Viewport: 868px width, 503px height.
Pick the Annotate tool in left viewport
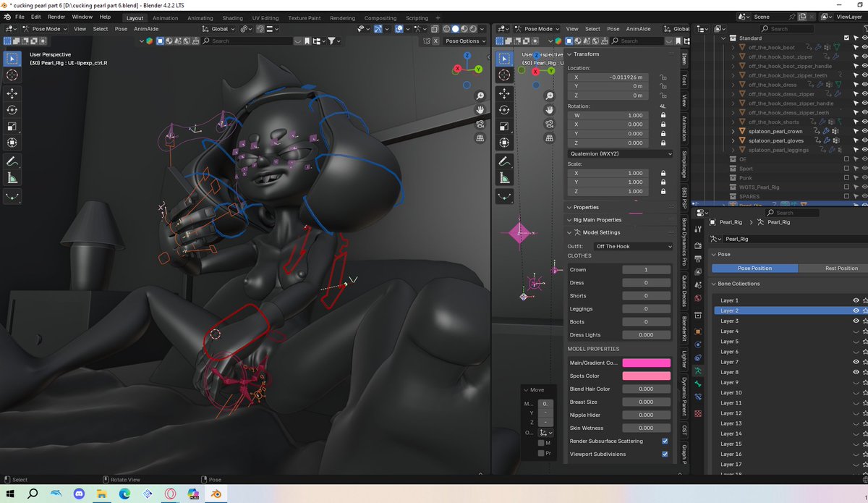[x=12, y=161]
